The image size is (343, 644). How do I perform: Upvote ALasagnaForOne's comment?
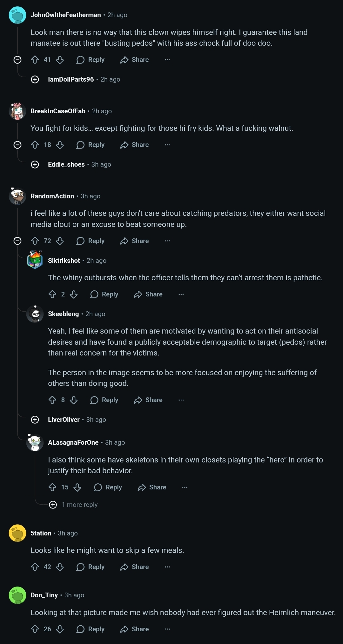52,487
